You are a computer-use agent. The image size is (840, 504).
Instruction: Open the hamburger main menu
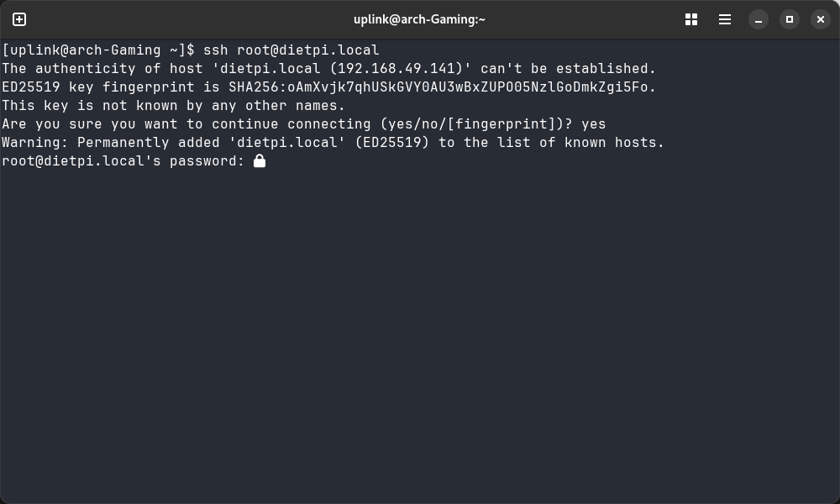[x=725, y=19]
